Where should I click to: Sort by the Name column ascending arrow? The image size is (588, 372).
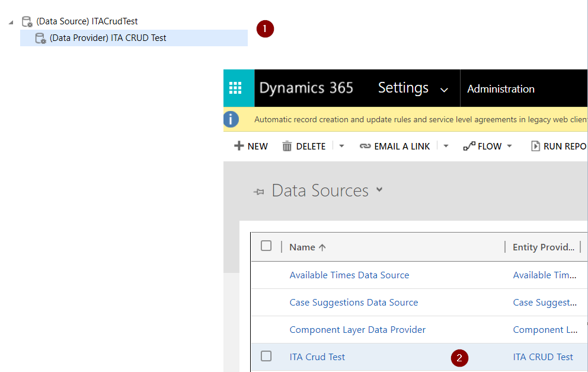[x=322, y=247]
